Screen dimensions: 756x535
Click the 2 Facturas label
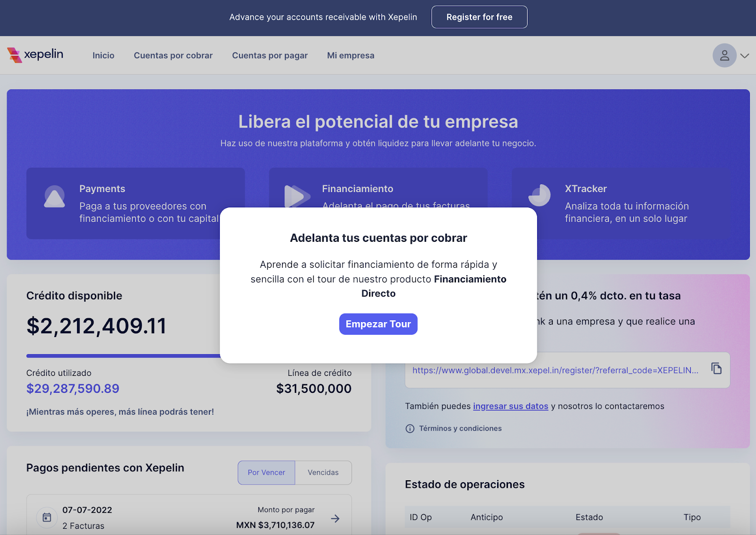pyautogui.click(x=83, y=526)
